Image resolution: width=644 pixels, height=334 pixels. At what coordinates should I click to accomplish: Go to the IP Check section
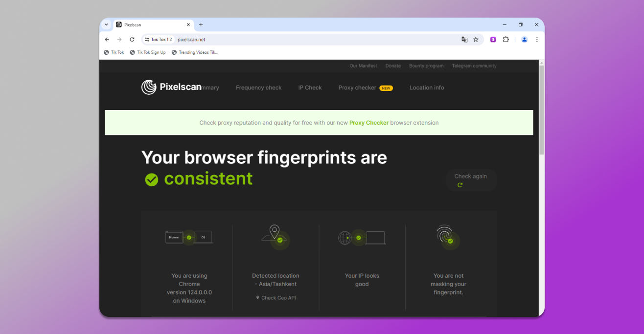click(310, 88)
